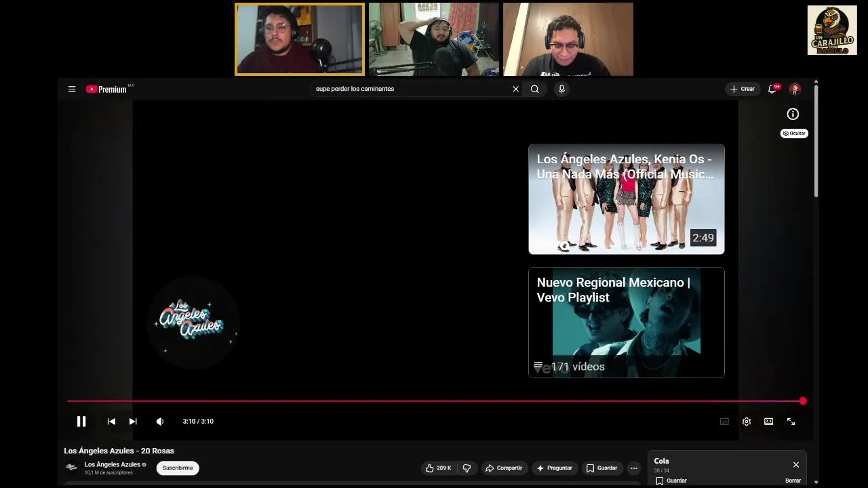Select the middle webcam feed

[x=434, y=39]
